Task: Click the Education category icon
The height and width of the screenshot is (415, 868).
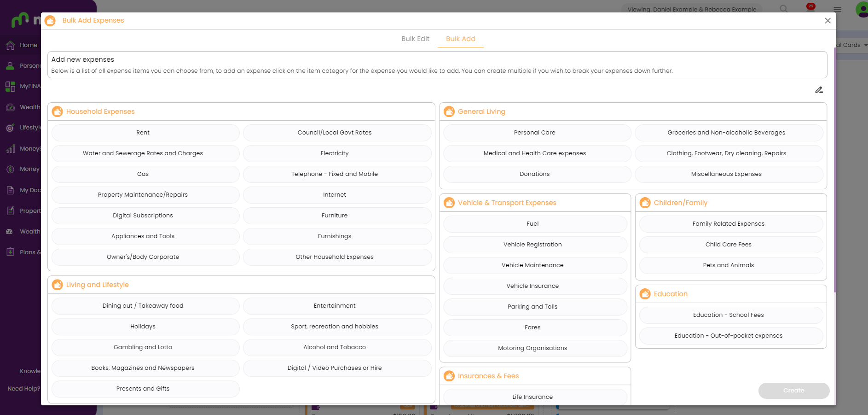Action: 645,294
